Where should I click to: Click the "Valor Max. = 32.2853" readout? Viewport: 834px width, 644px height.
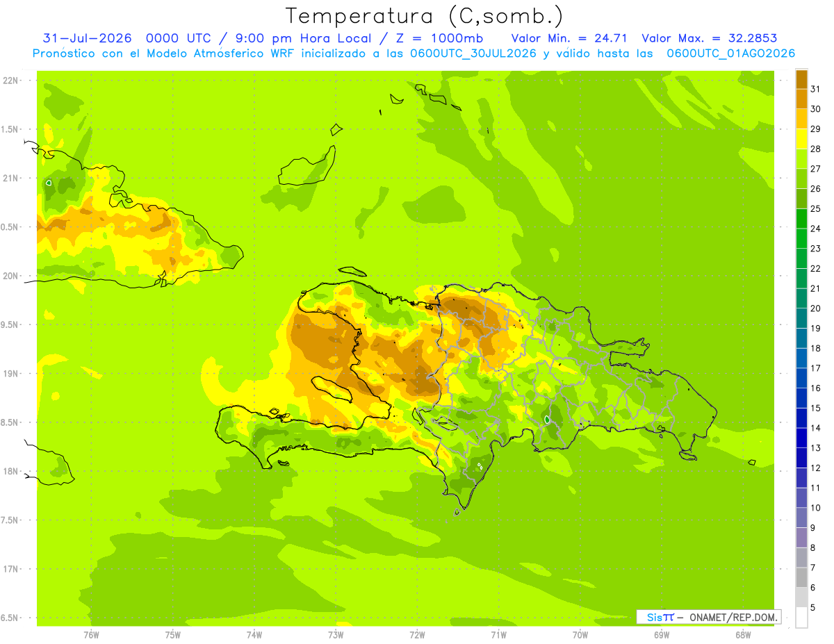click(710, 38)
